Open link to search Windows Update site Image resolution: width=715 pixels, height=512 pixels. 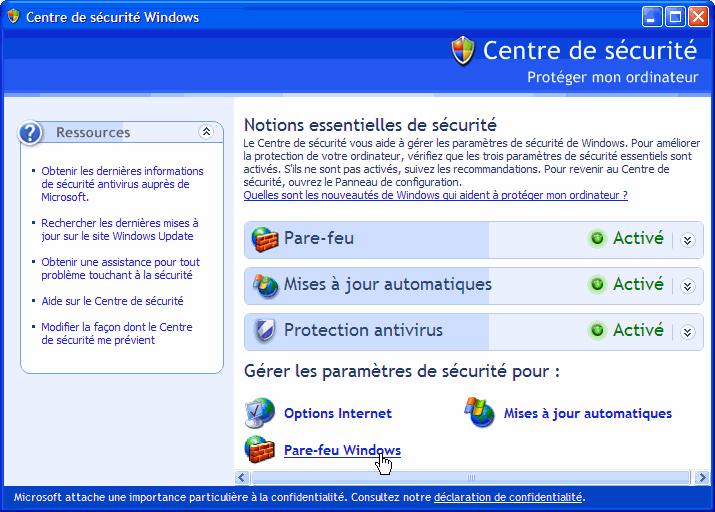point(120,229)
